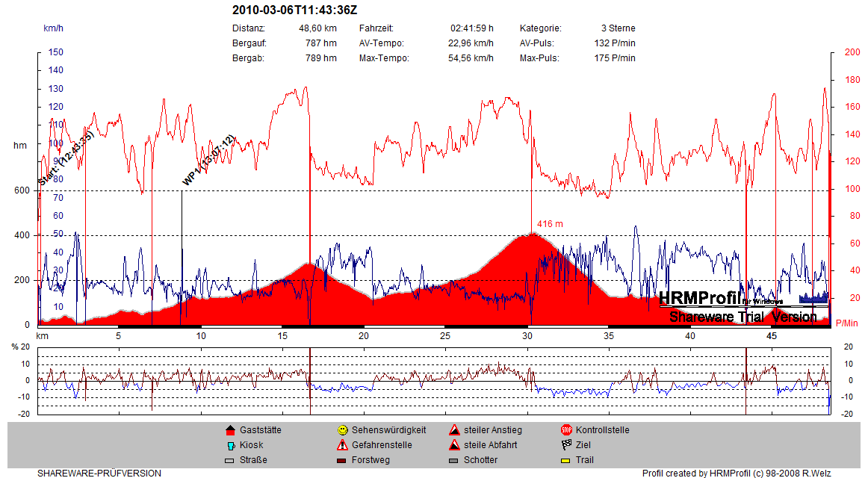Click the Kontrollstelle stop sign icon
Image resolution: width=868 pixels, height=478 pixels.
click(566, 430)
